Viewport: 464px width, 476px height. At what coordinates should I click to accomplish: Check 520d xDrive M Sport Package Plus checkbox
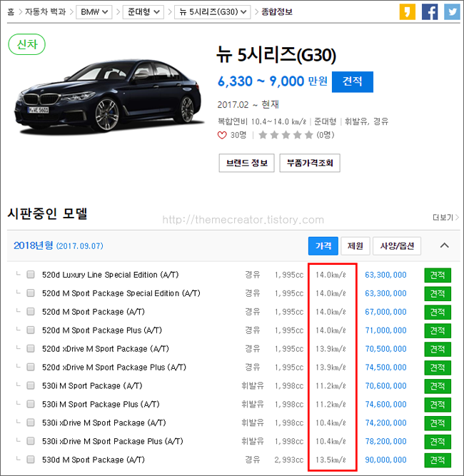click(x=31, y=368)
